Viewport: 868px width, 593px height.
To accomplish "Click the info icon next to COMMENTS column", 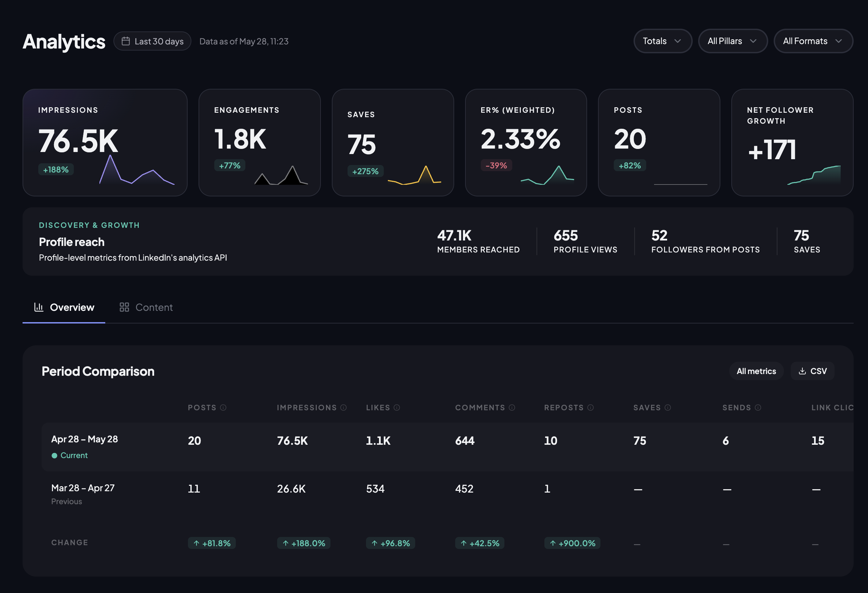I will tap(512, 408).
